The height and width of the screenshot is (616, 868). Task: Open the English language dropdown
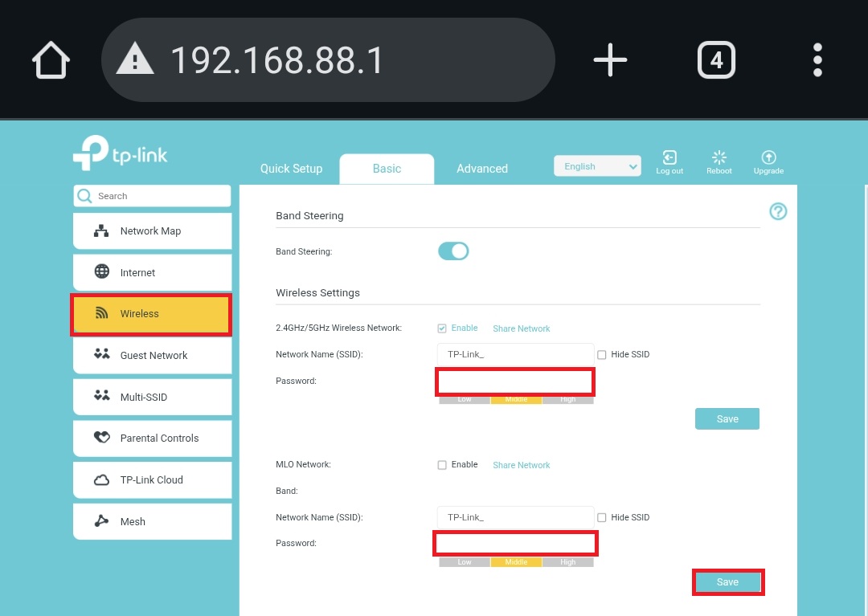click(597, 166)
